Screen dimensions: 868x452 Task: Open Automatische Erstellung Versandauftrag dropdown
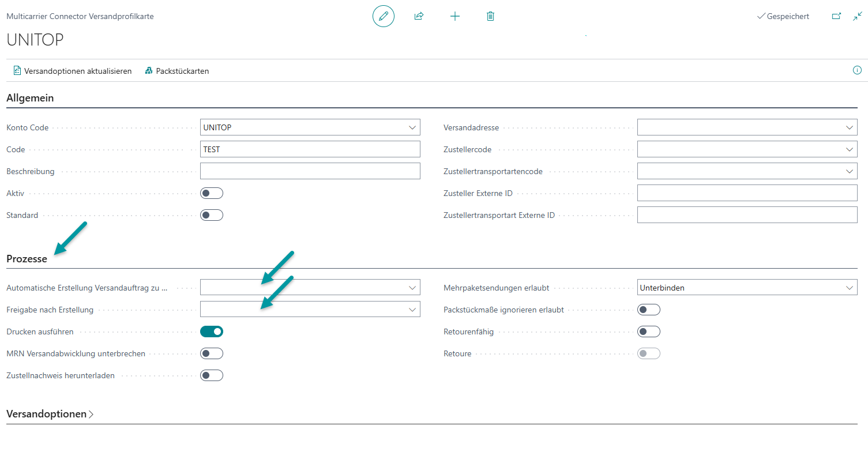pyautogui.click(x=412, y=288)
